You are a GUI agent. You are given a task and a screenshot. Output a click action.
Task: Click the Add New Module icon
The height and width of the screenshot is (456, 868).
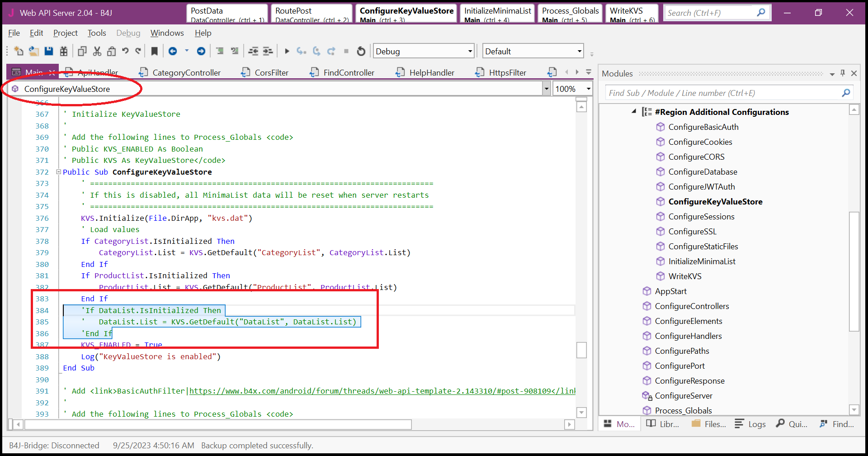[19, 52]
